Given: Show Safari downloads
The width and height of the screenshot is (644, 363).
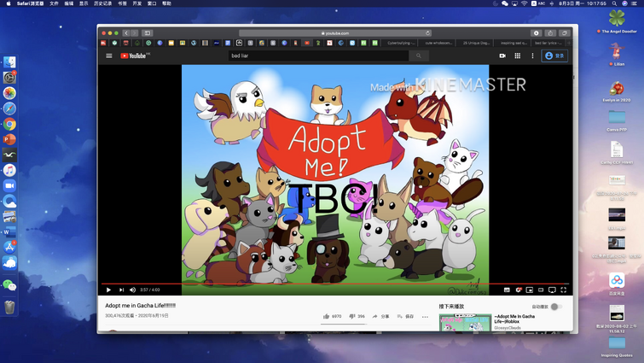Looking at the screenshot, I should tap(536, 33).
